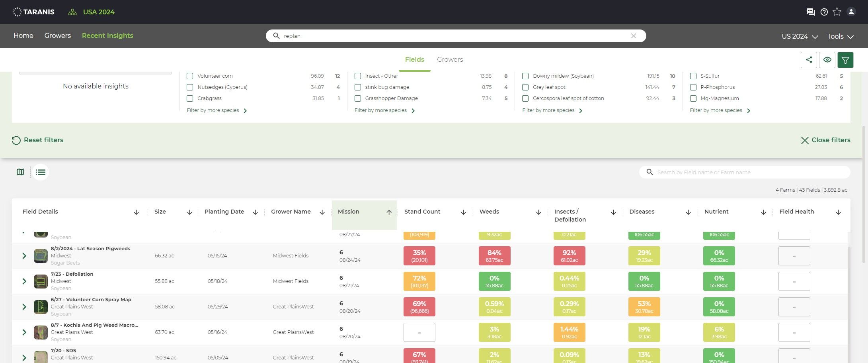868x363 pixels.
Task: Switch to map view icon
Action: (20, 172)
